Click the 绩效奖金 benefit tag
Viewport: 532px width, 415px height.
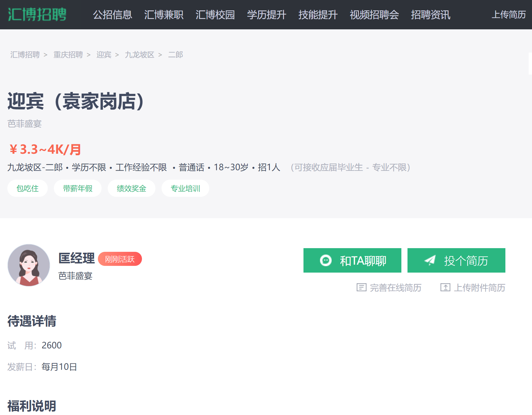click(132, 189)
